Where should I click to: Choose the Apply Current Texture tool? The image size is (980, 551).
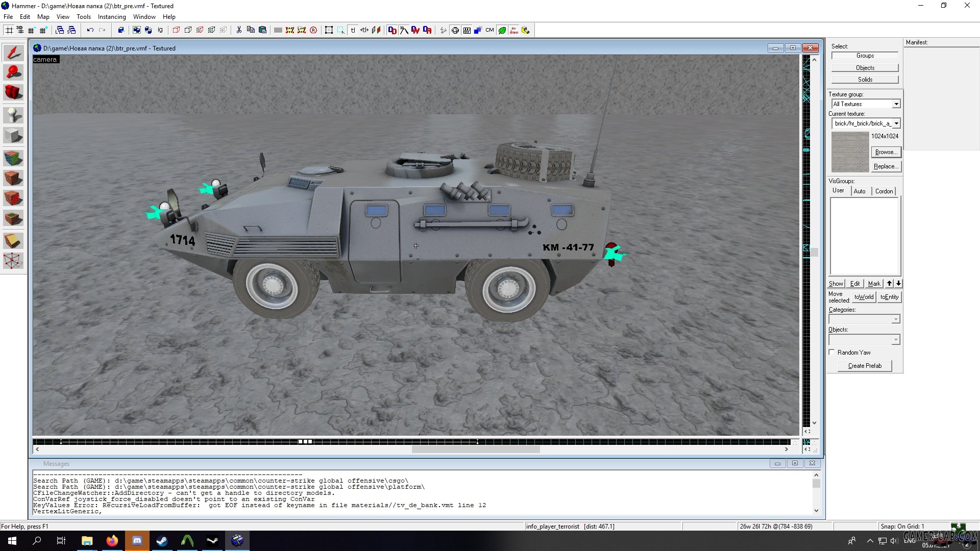pos(13,178)
